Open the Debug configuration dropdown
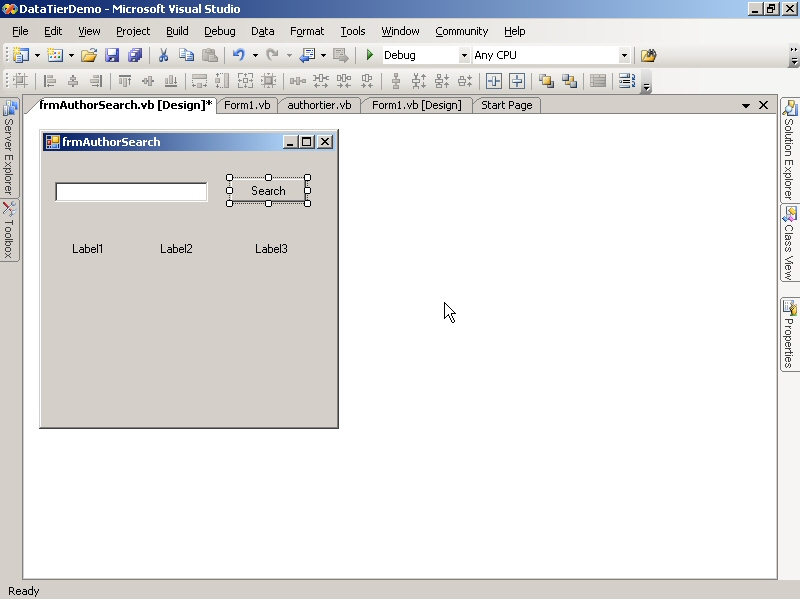Screen dimensions: 800x600 pos(464,55)
